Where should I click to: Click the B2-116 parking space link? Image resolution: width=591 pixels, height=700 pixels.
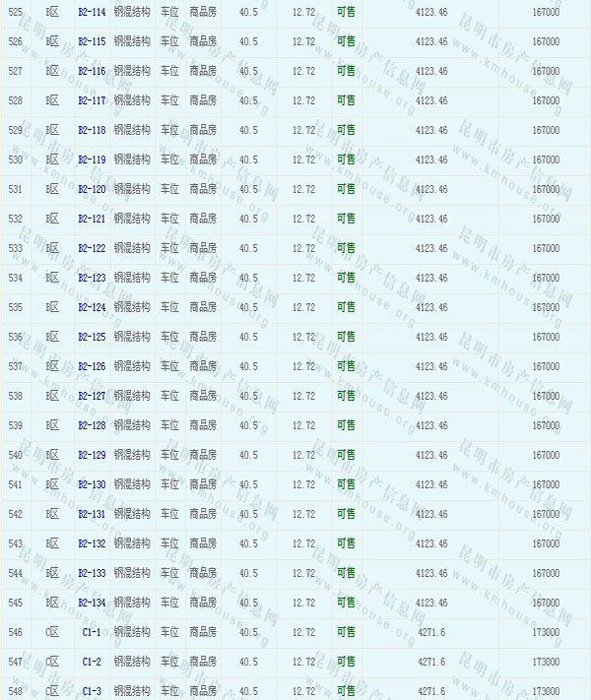92,71
